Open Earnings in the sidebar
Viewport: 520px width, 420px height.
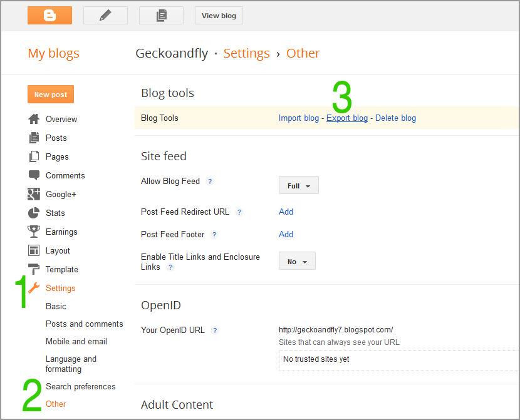(x=61, y=232)
